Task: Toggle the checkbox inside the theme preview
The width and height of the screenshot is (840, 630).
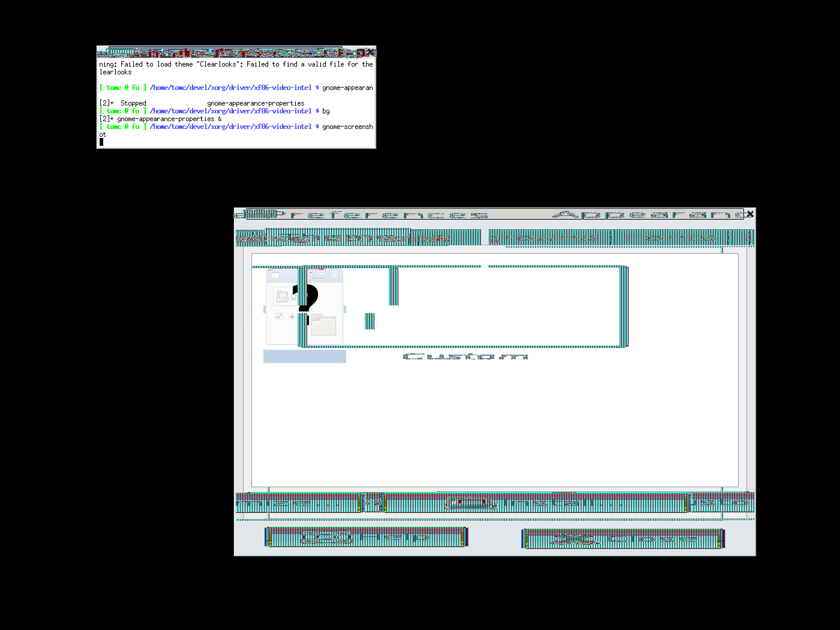Action: click(279, 317)
